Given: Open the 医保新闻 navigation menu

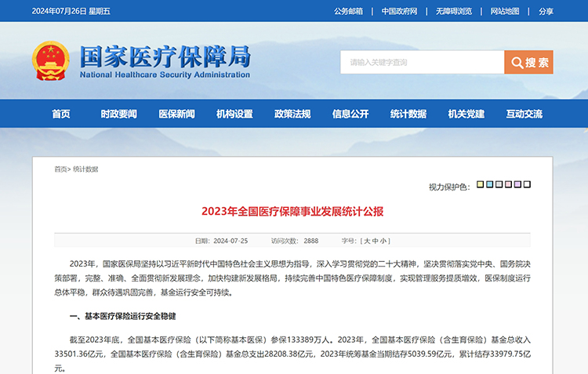Looking at the screenshot, I should point(176,114).
